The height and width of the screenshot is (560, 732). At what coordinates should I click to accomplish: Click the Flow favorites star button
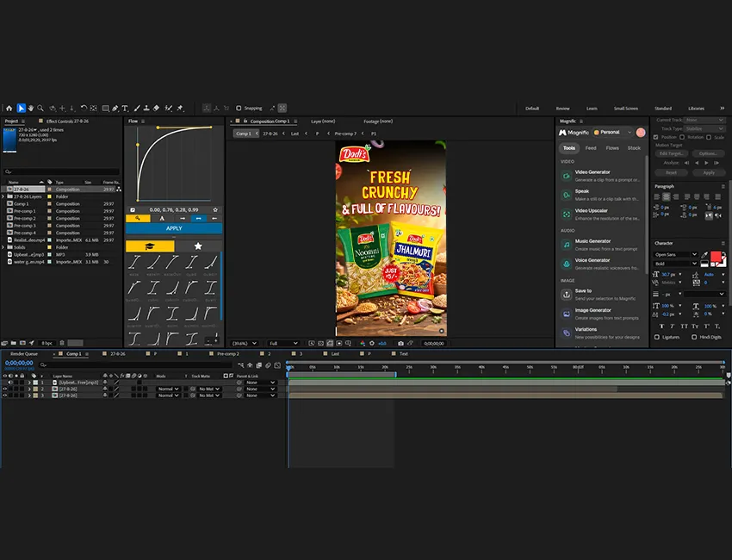coord(198,246)
